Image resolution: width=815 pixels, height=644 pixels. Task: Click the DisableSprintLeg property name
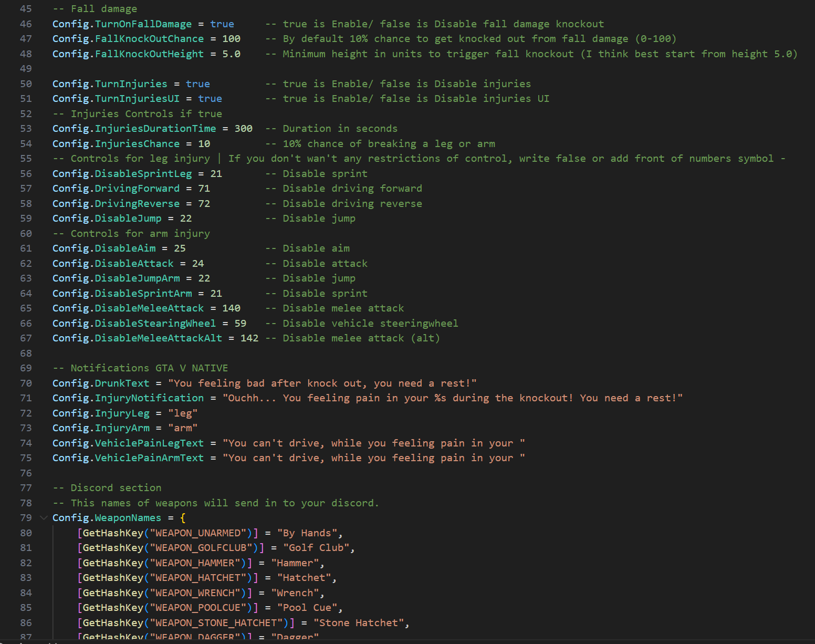point(143,174)
